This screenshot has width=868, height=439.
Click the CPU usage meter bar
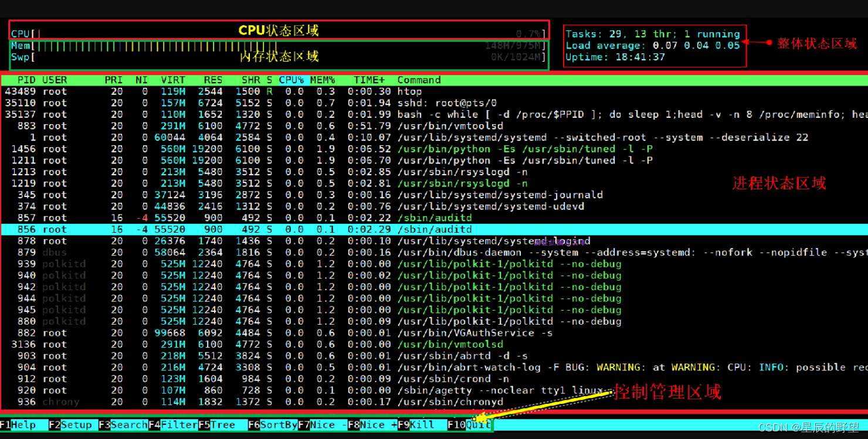click(x=279, y=34)
